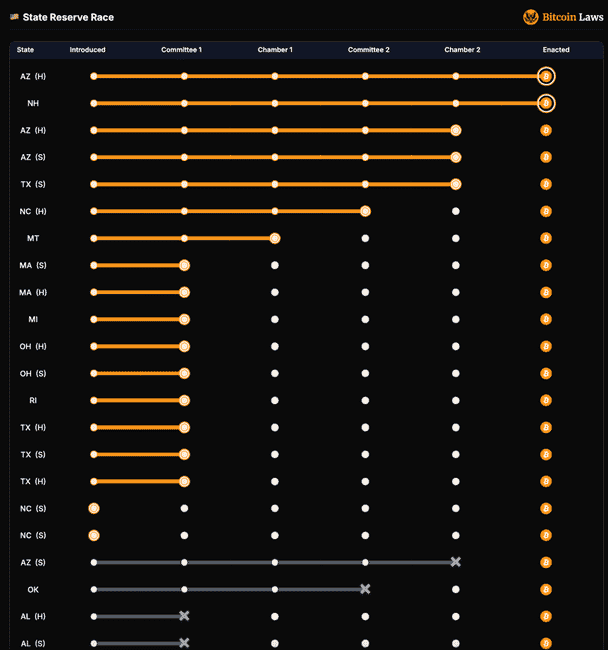This screenshot has height=650, width=608.
Task: Select RI row's Committee 1 Bitcoin marker
Action: [184, 400]
